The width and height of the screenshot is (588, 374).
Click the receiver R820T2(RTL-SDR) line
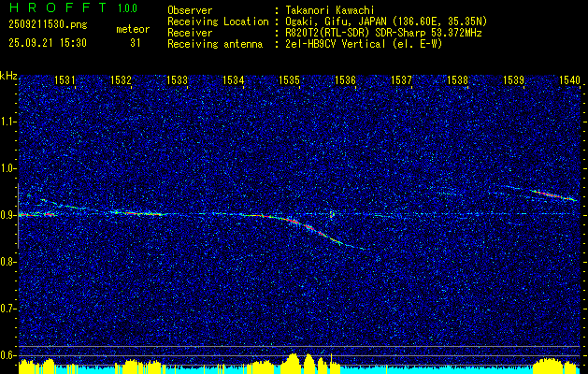tap(385, 33)
